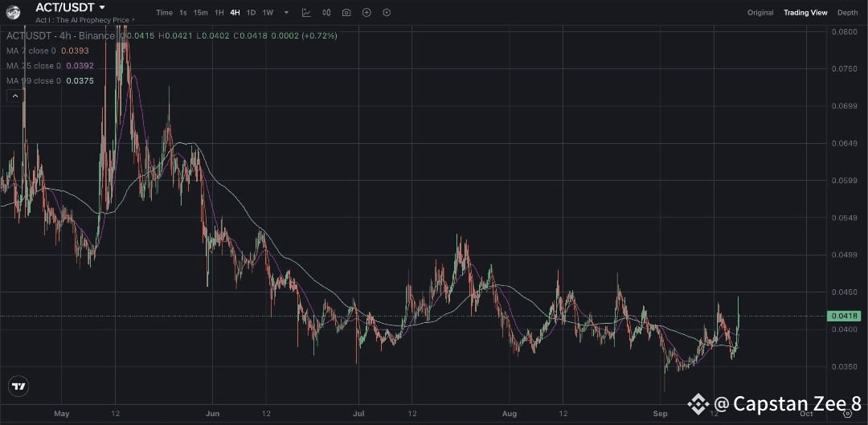Screen dimensions: 868x425
Task: Select the MA 99 close indicator legend
Action: (x=50, y=81)
